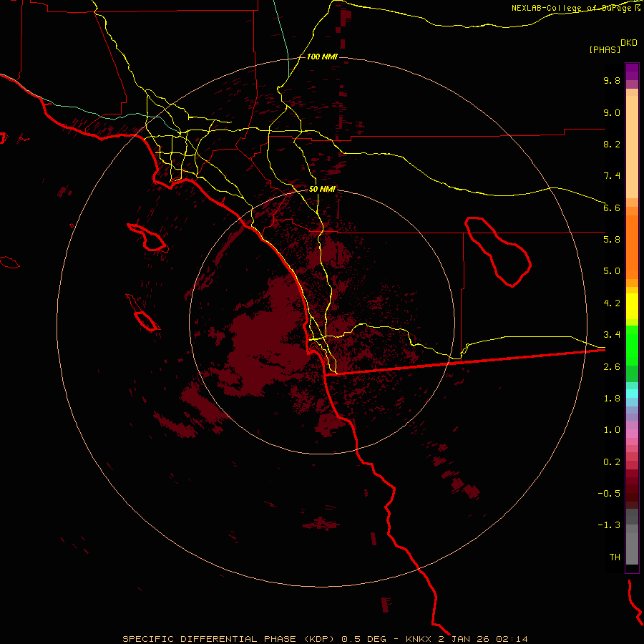Click the 1.0 value on color scale
Image resolution: width=644 pixels, height=644 pixels.
click(x=612, y=430)
